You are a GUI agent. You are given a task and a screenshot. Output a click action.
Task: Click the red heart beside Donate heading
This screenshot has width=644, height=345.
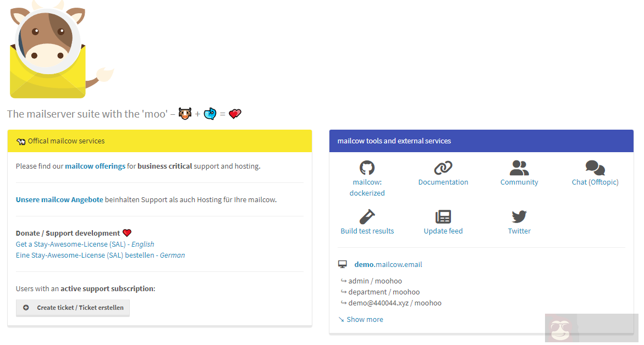pos(127,233)
